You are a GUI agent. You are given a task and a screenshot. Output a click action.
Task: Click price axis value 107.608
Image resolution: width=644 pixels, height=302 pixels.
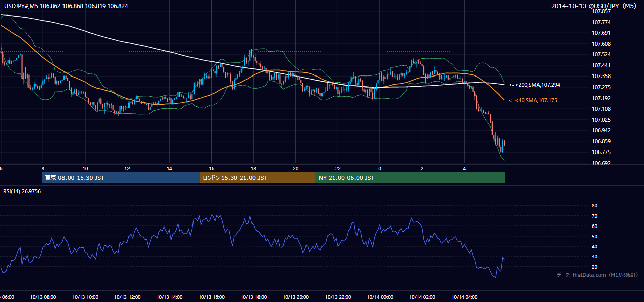pos(602,44)
